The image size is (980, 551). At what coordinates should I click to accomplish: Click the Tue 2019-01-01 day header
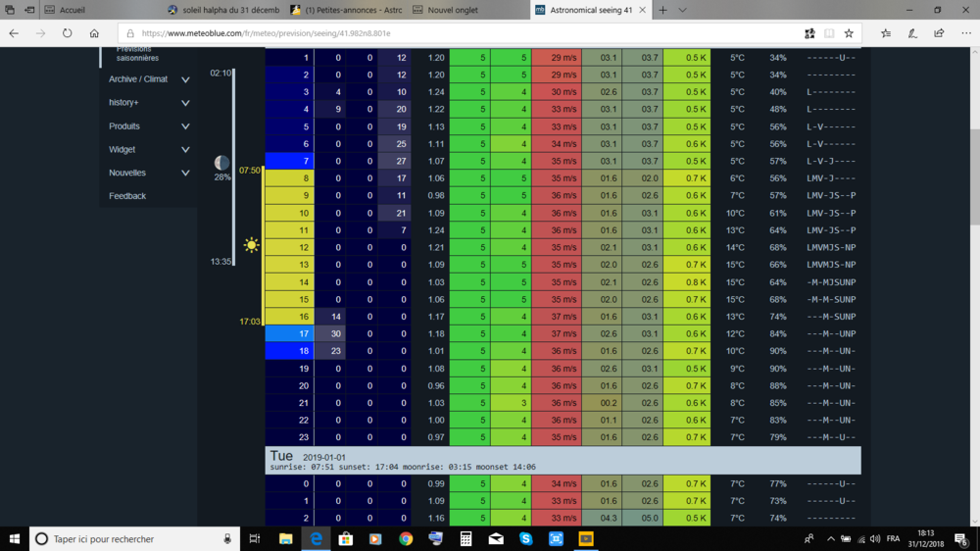[x=563, y=461]
